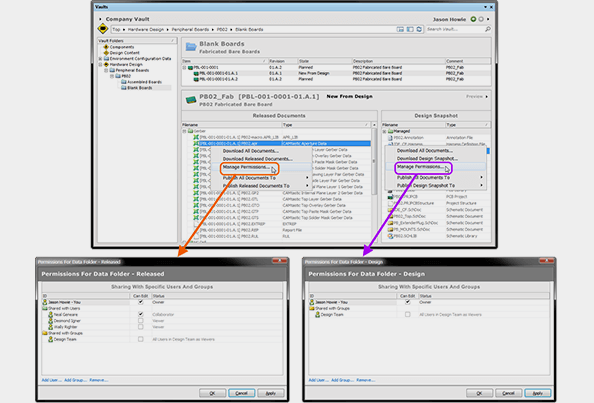
Task: Click Jason Howie user icon in Released dialog
Action: coord(45,302)
